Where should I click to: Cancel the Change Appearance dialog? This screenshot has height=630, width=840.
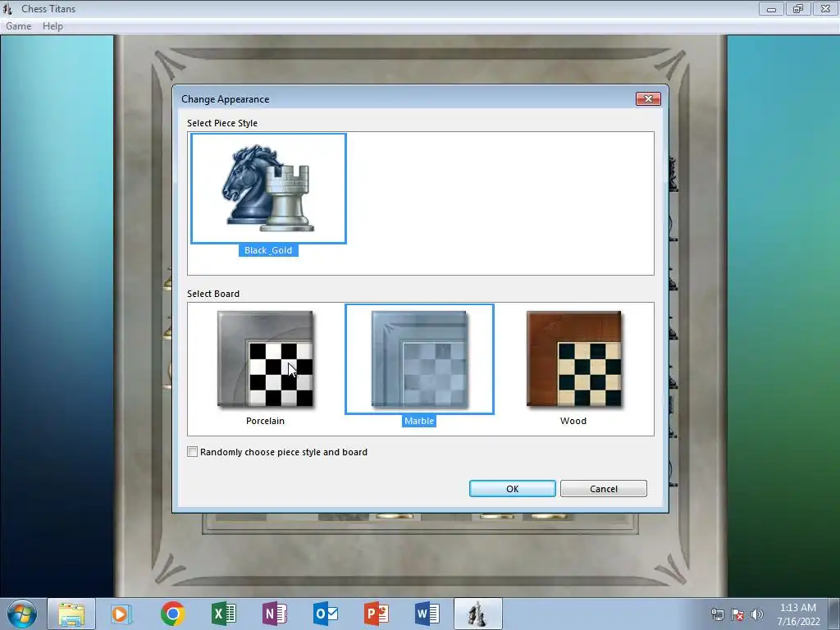tap(604, 489)
